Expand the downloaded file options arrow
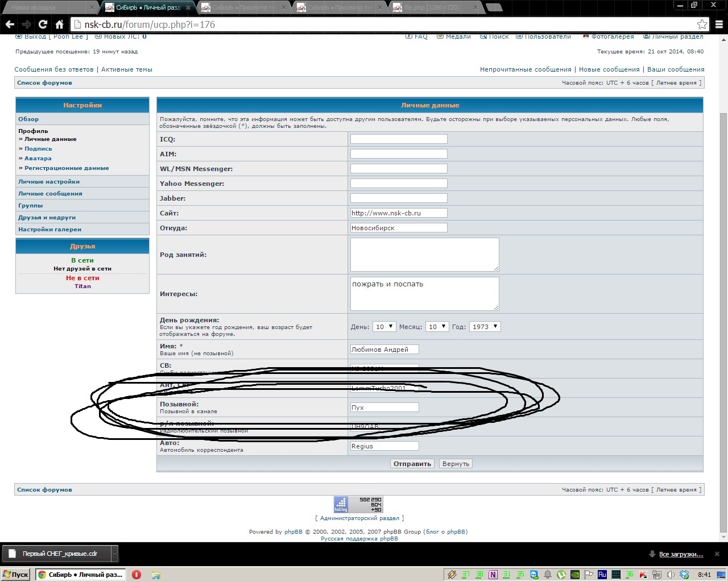 [114, 554]
